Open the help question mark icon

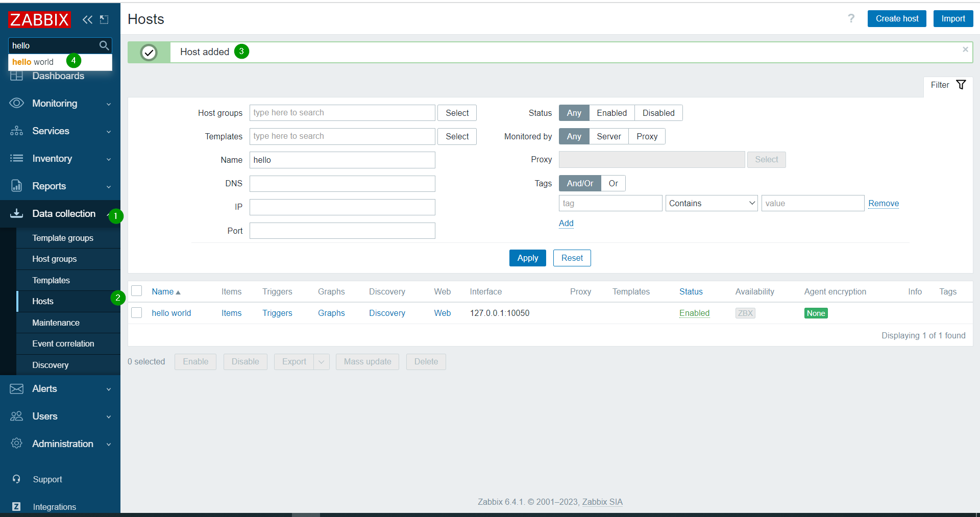pyautogui.click(x=851, y=19)
